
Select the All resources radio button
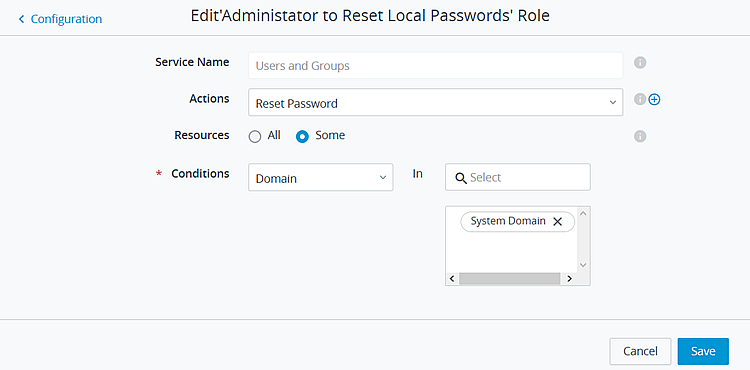pos(255,137)
